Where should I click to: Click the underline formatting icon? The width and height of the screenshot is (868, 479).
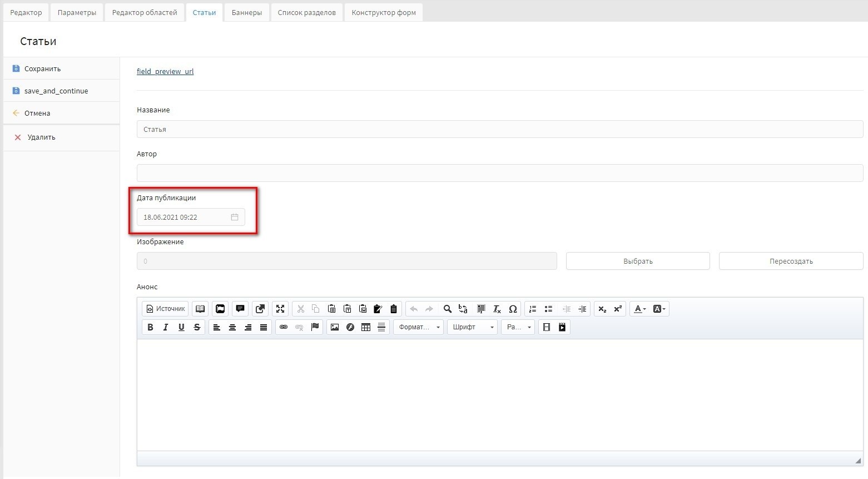(181, 327)
